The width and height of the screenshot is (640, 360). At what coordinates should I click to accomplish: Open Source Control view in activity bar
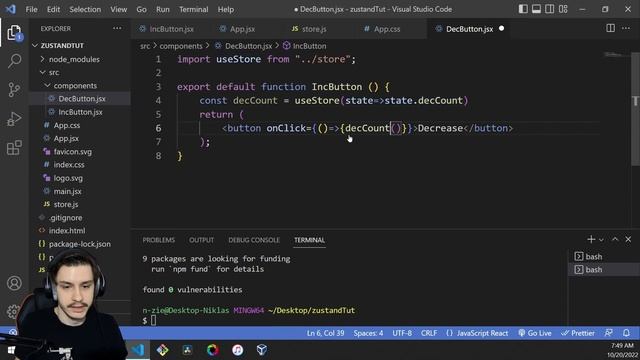click(14, 89)
